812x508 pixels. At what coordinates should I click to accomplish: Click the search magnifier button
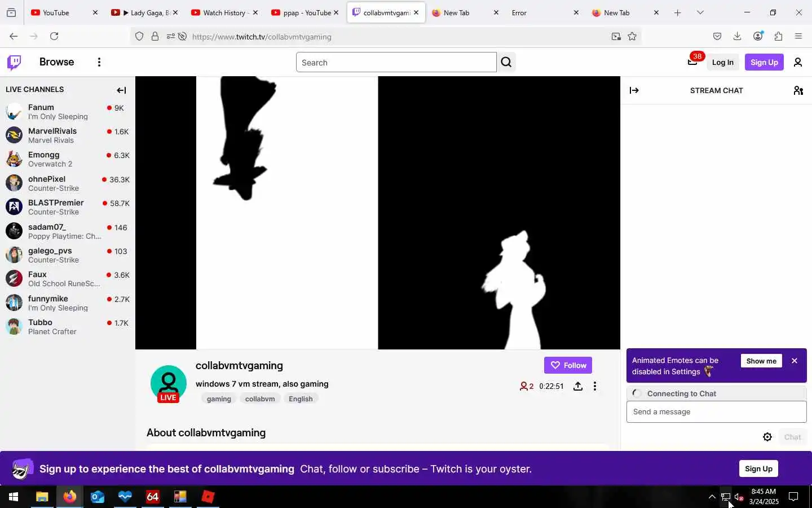click(x=506, y=62)
